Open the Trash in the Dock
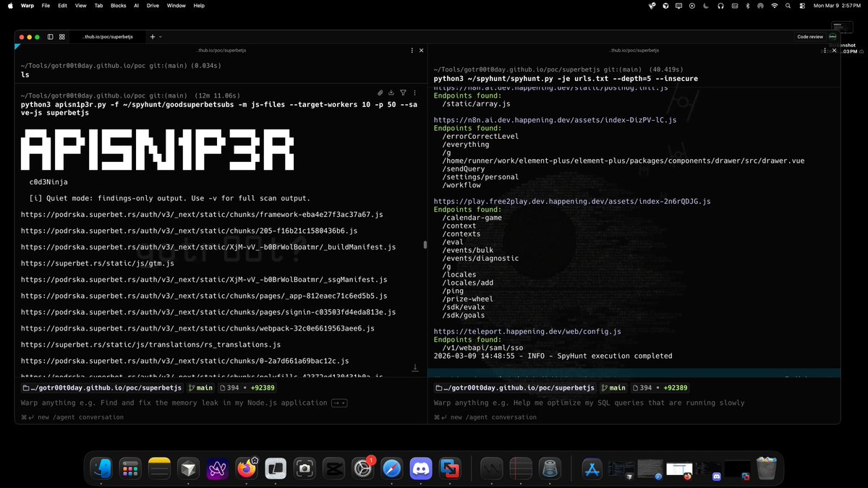 click(x=766, y=468)
